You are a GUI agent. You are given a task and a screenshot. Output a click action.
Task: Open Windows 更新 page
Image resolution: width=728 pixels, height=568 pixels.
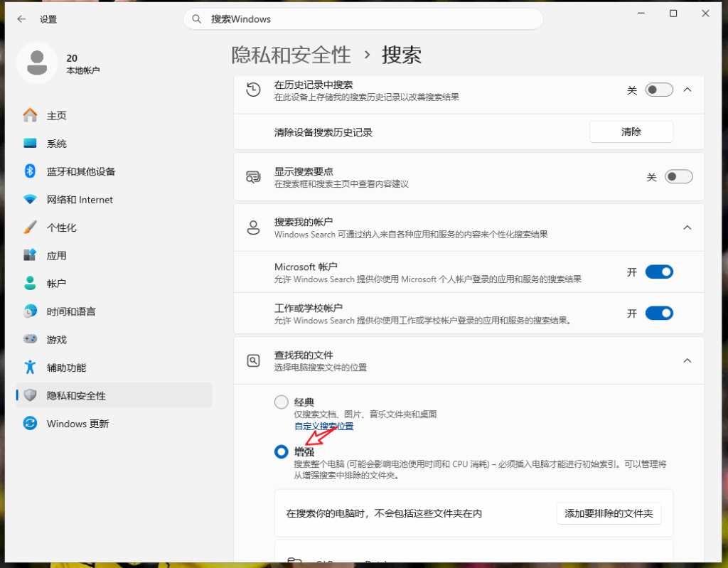[x=114, y=423]
